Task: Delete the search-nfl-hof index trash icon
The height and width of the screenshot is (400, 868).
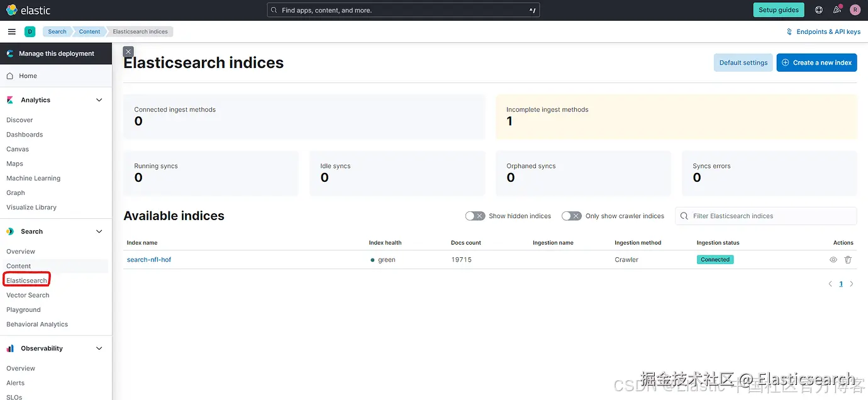Action: [x=848, y=260]
